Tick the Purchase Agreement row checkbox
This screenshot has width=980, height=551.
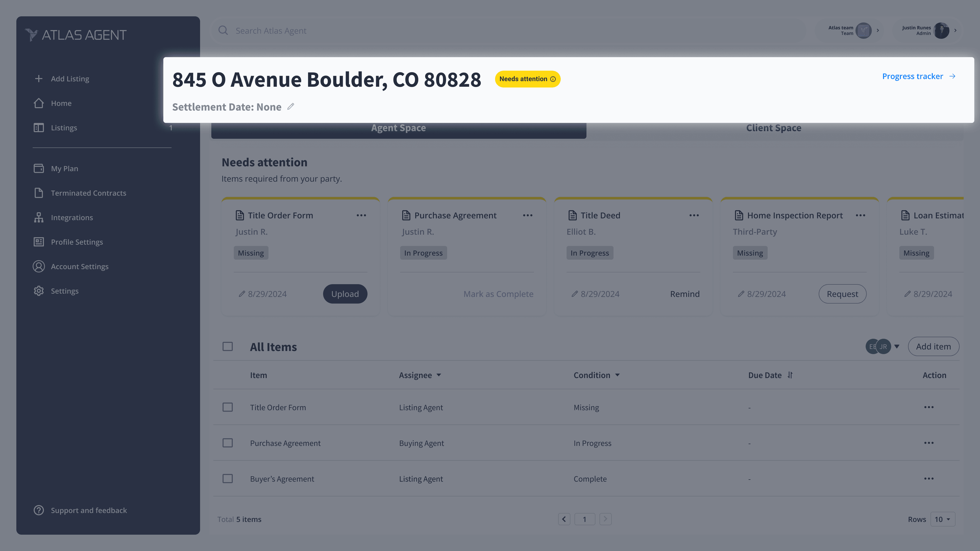pyautogui.click(x=227, y=443)
